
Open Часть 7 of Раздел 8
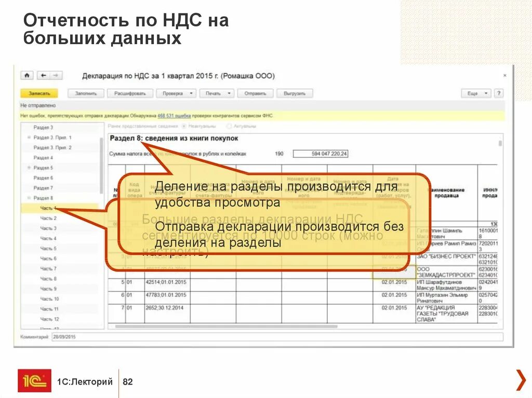point(48,268)
